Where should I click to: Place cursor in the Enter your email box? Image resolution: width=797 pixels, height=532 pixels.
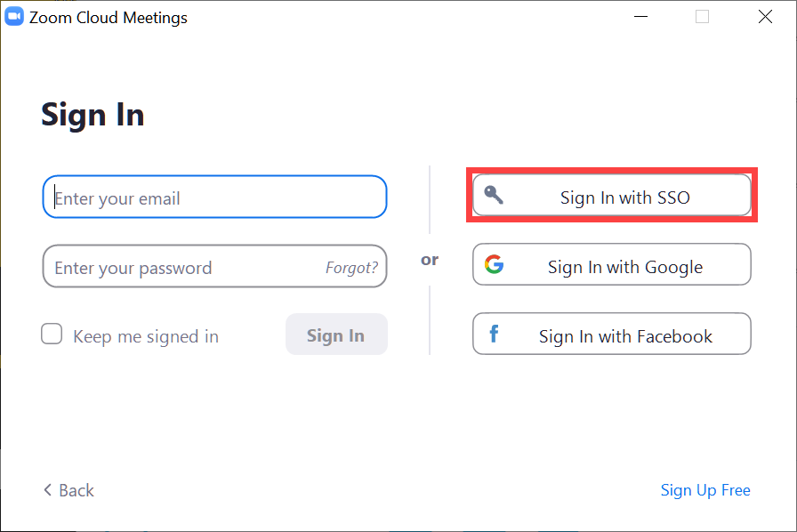[213, 197]
